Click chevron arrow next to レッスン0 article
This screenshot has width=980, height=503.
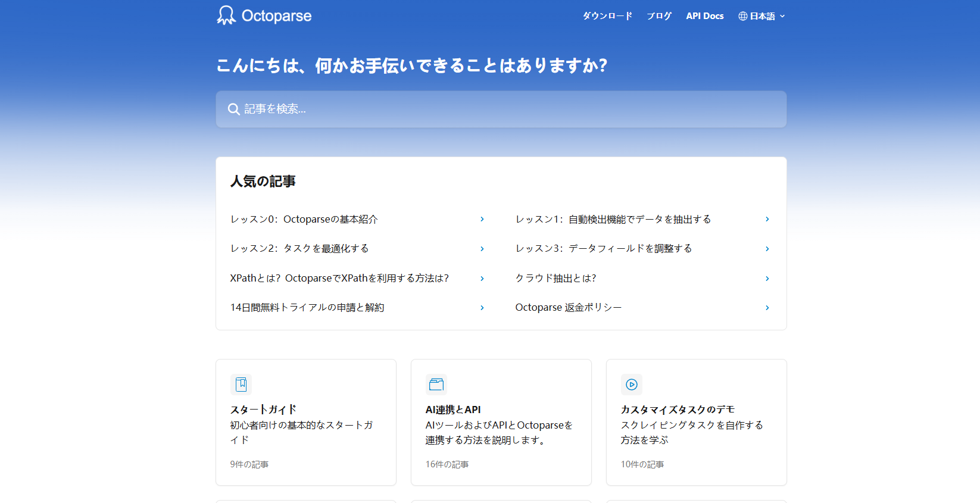point(482,220)
